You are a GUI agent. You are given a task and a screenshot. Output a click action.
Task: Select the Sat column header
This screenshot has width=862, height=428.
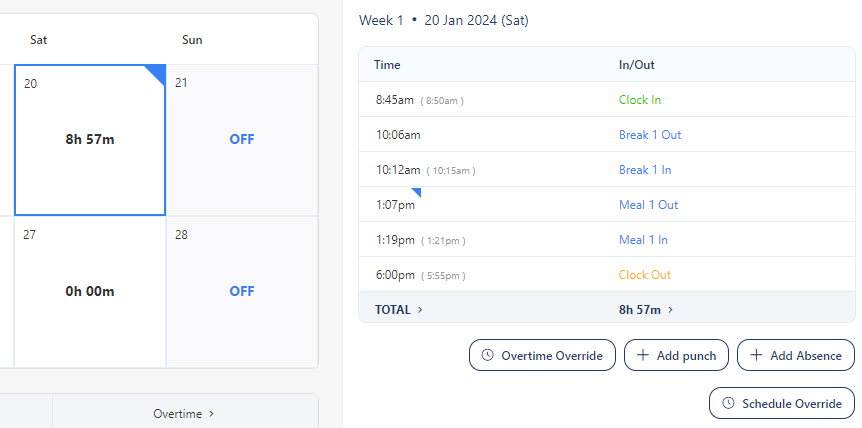(x=39, y=40)
